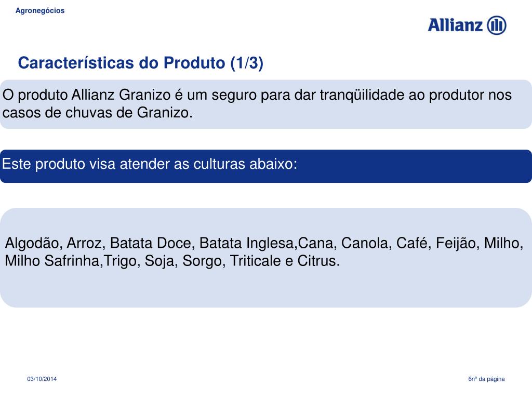The height and width of the screenshot is (399, 532).
Task: Select the Agronegócios header label
Action: tap(40, 10)
